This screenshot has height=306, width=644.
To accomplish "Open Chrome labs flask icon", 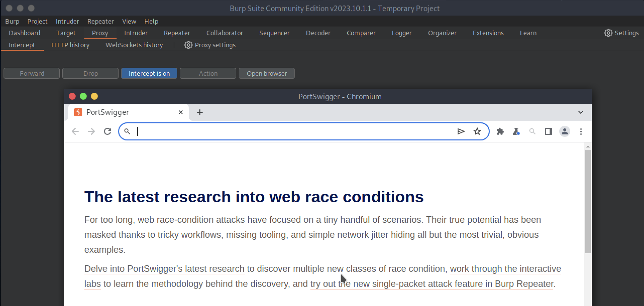I will click(516, 131).
